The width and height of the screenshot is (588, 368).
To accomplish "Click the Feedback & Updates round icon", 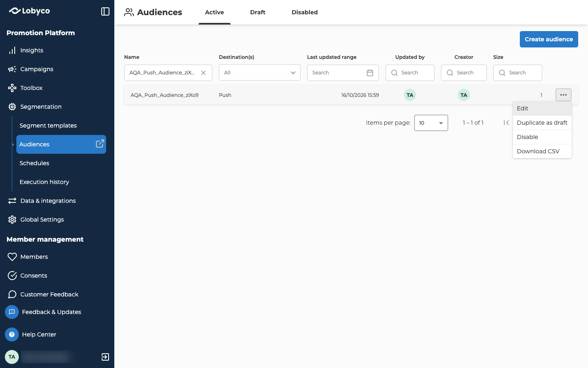I will tap(12, 312).
